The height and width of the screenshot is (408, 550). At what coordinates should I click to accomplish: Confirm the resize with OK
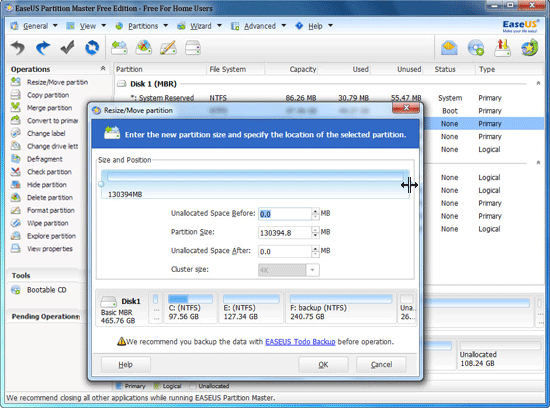(323, 364)
